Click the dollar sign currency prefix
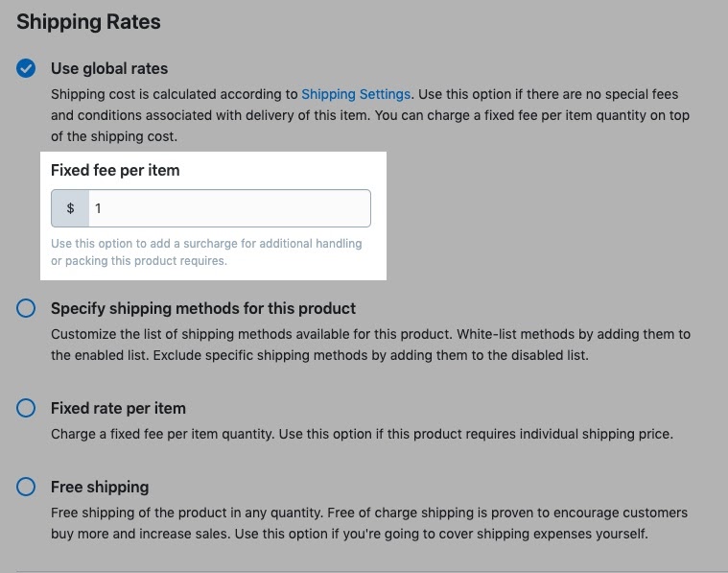This screenshot has width=728, height=573. pos(71,208)
